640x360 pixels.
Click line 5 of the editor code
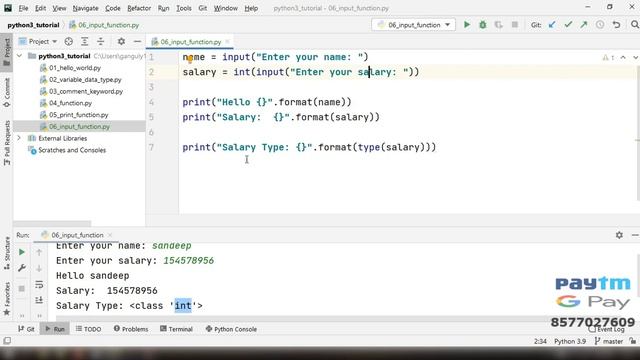(281, 117)
